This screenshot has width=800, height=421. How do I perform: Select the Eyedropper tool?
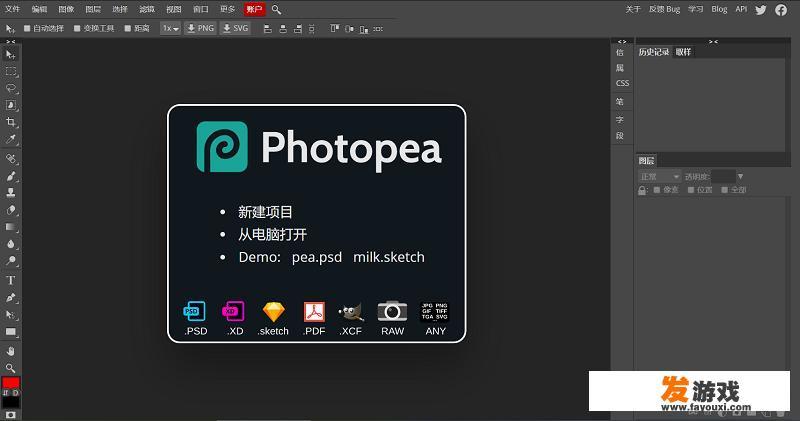click(x=11, y=139)
